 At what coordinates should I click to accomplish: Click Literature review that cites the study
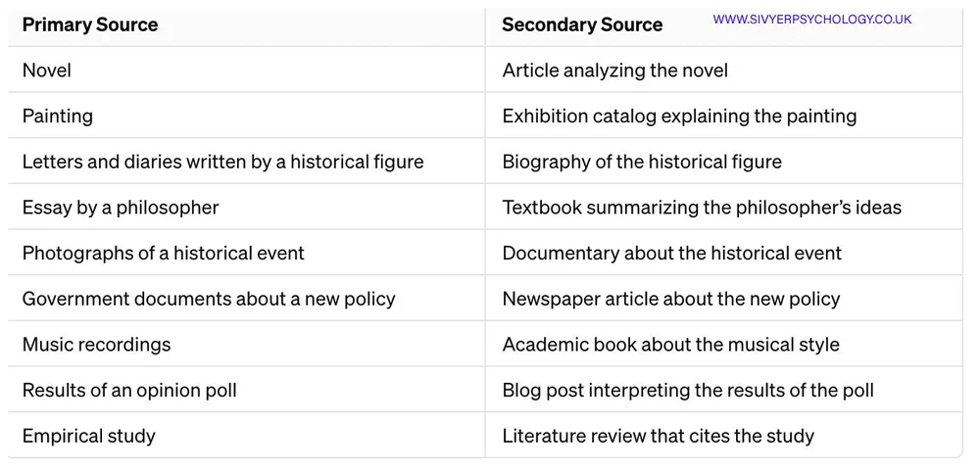tap(658, 436)
